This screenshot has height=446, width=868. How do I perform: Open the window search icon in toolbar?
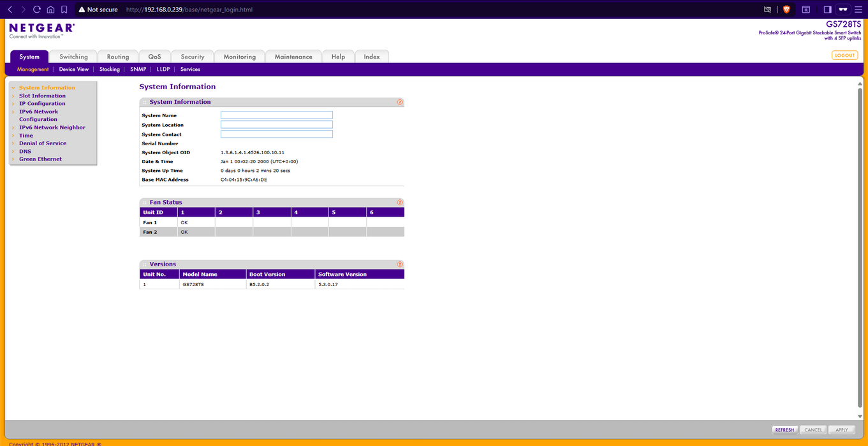pos(806,10)
